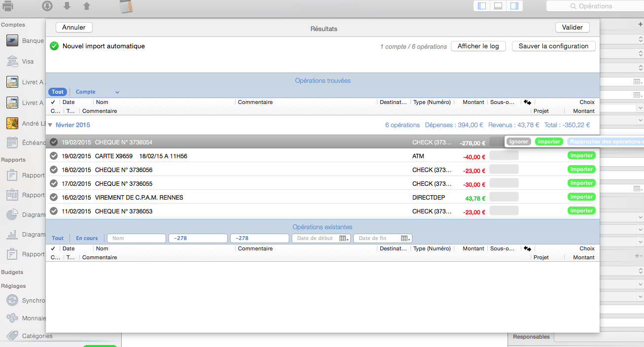Click Importer for CHEQUE N° 3736053
Image resolution: width=644 pixels, height=347 pixels.
point(581,211)
